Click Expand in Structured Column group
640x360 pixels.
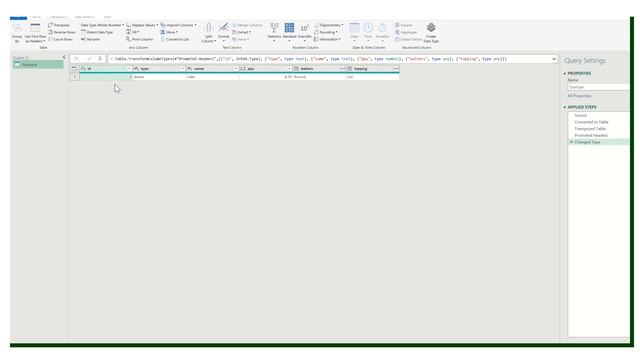tap(404, 25)
